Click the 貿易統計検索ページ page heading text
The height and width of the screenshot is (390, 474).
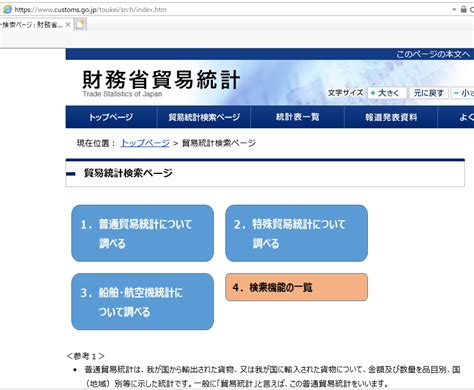coord(128,173)
